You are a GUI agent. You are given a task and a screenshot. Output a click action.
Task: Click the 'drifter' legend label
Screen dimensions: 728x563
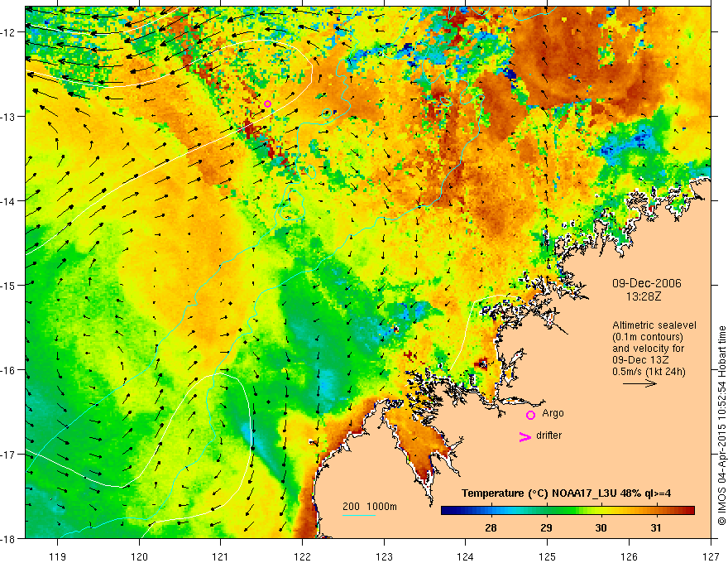[x=548, y=435]
